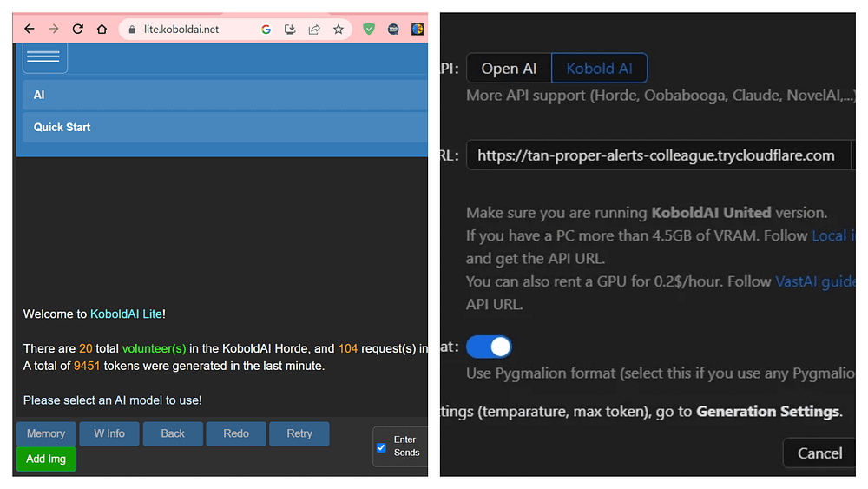
Task: Open the Local installation guide link
Action: pos(833,235)
